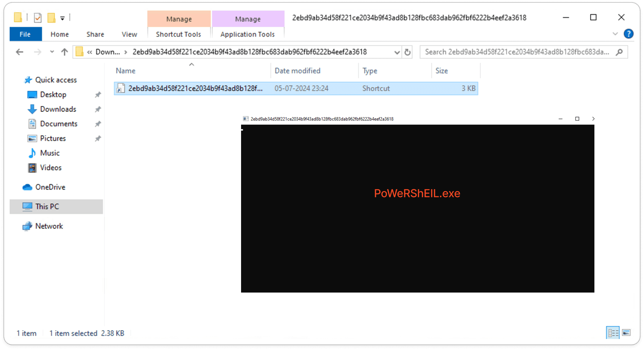
Task: Sort files by the Type column
Action: click(x=370, y=71)
